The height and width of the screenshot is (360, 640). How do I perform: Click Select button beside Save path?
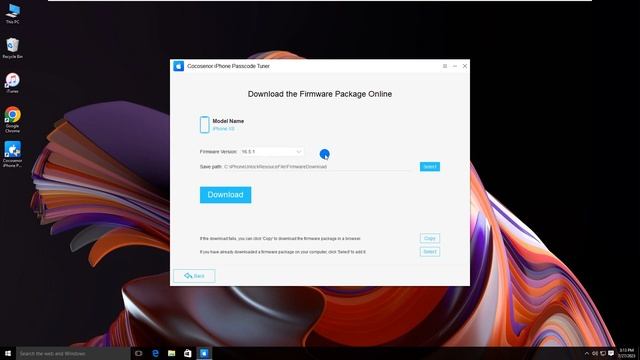pos(429,167)
